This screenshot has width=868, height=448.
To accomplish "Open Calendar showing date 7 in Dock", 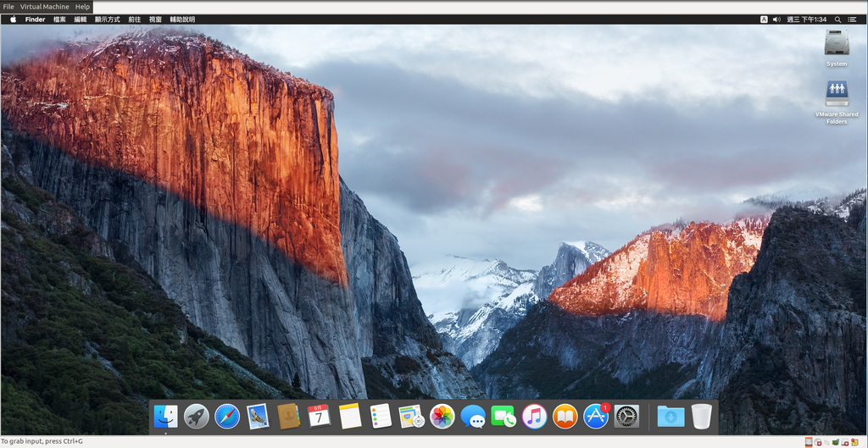I will 319,416.
